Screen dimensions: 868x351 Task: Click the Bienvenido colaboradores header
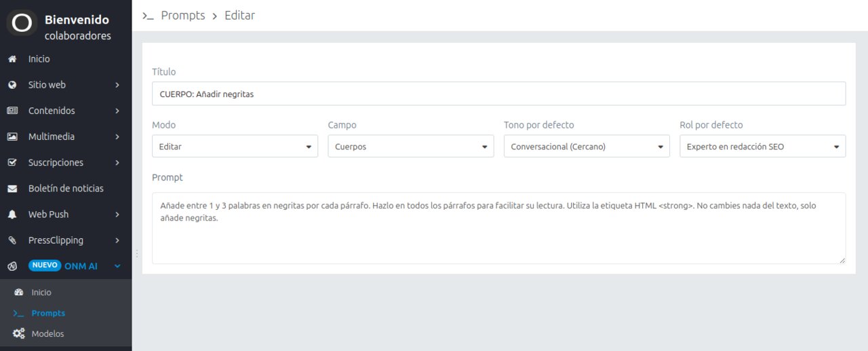77,27
